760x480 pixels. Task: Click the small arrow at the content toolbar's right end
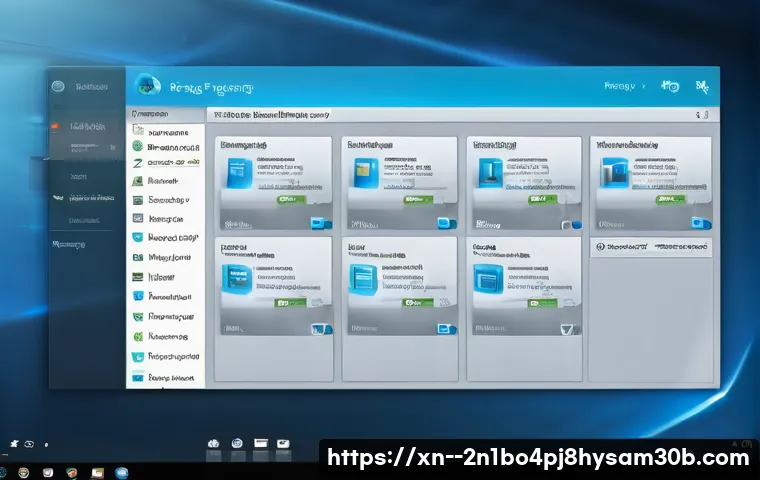(705, 115)
